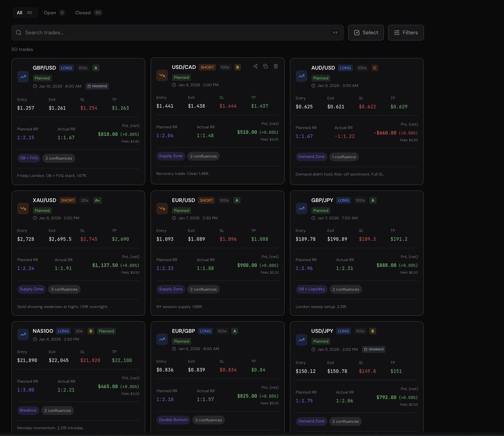Viewport: 504px width, 436px height.
Task: Share the USD/CAD trade
Action: click(x=255, y=66)
